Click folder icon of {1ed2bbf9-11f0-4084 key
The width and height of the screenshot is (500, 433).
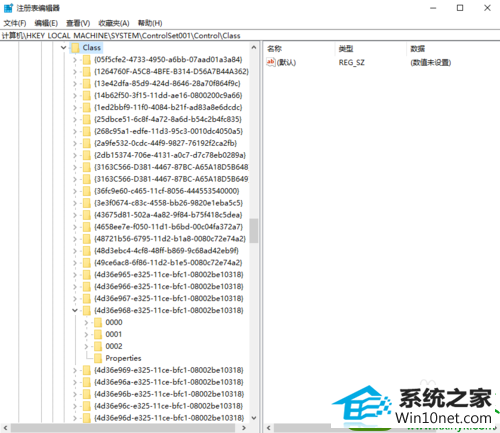[x=87, y=107]
